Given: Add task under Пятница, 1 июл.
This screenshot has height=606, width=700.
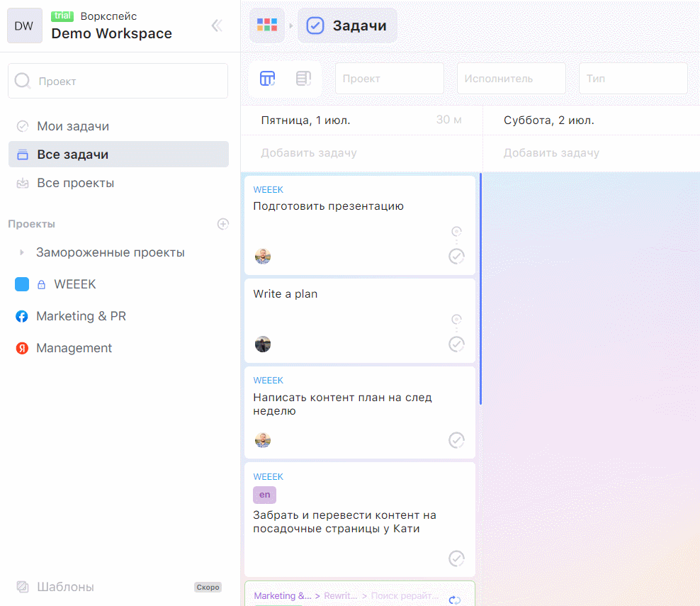Looking at the screenshot, I should click(309, 153).
